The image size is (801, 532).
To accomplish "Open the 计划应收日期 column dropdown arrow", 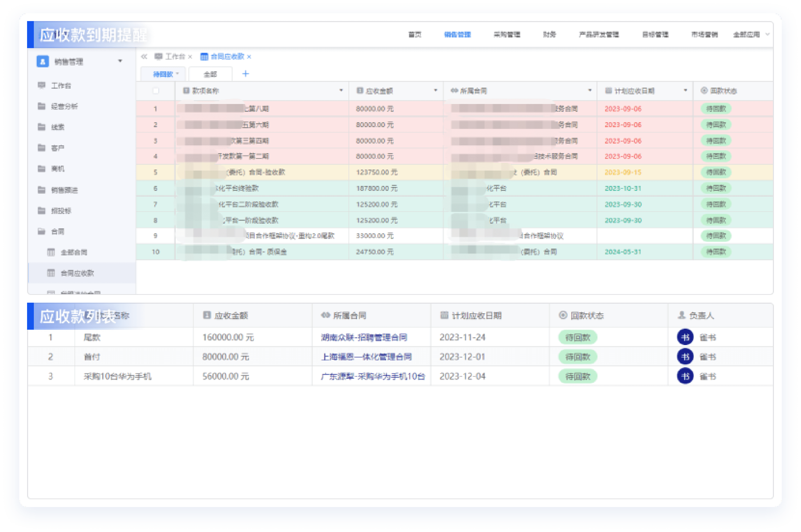I will (685, 90).
